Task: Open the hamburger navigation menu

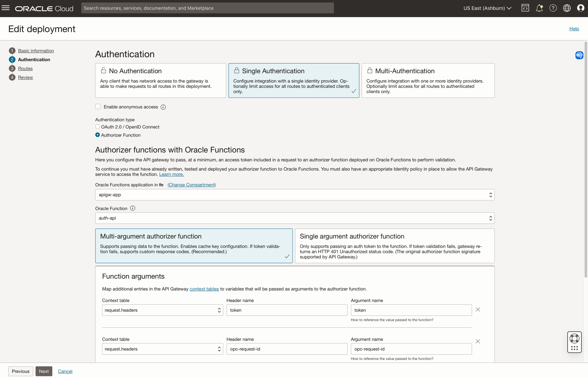Action: pyautogui.click(x=6, y=8)
